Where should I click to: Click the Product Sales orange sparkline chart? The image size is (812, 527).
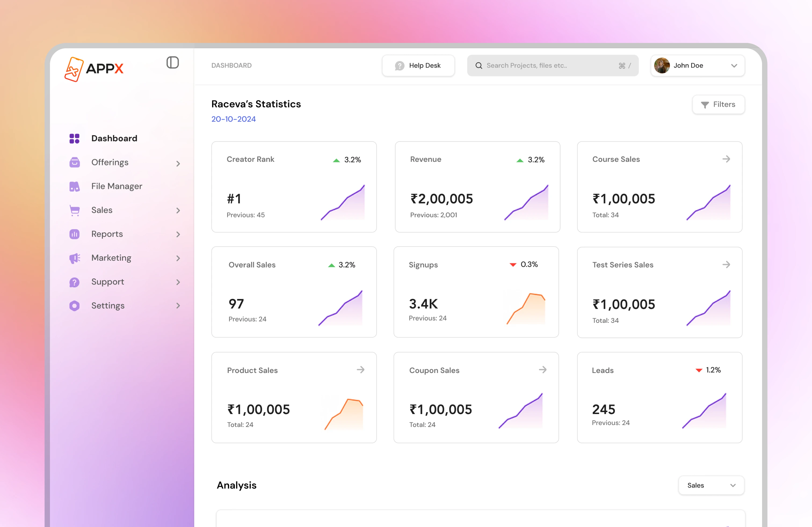pos(343,414)
